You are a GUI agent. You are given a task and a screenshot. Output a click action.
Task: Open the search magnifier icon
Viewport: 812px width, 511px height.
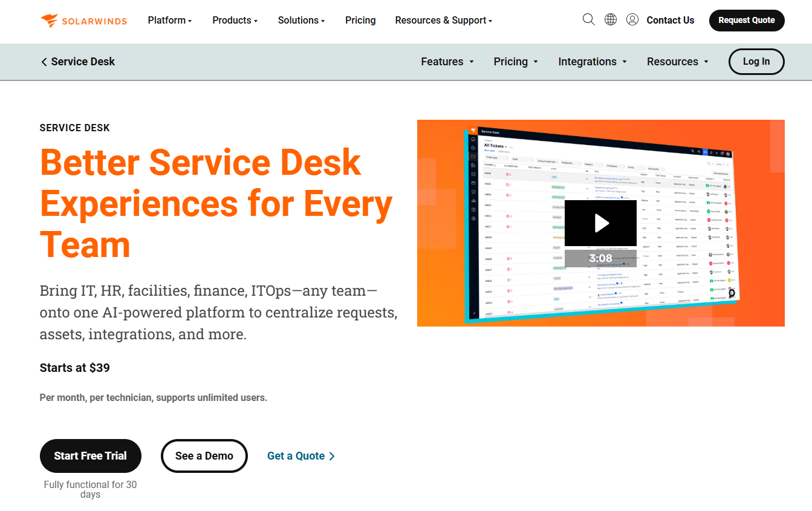(588, 20)
